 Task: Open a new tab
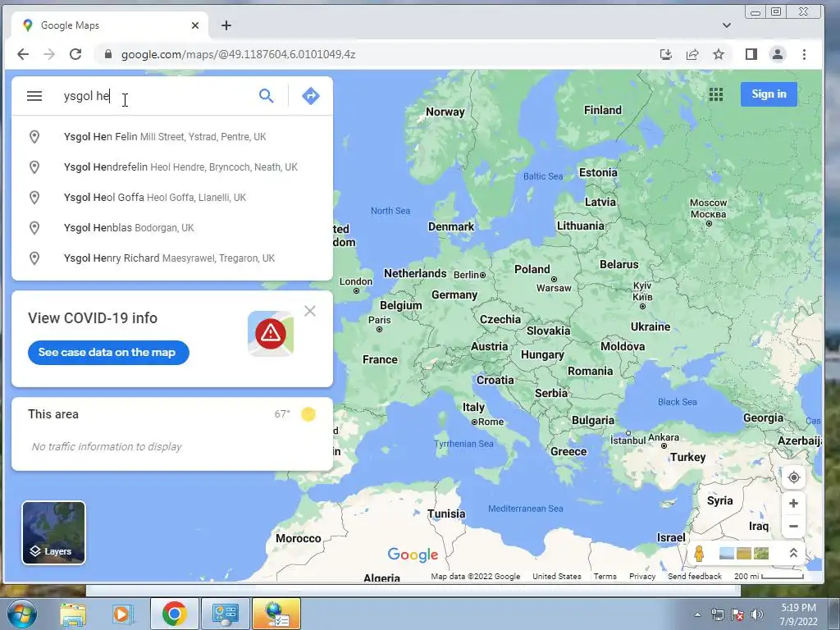click(226, 25)
